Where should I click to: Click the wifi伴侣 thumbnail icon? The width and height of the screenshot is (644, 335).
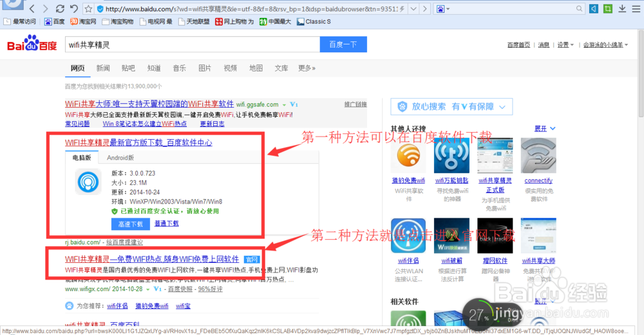(x=408, y=236)
